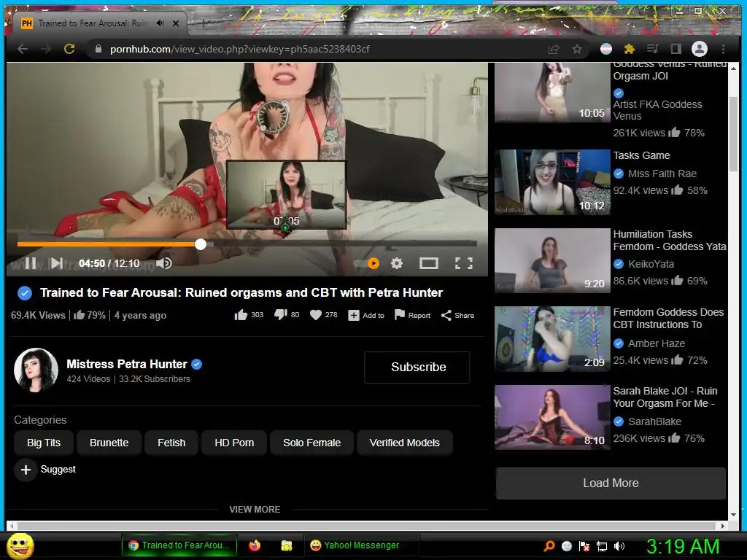
Task: Click the security flag tray icon
Action: [584, 546]
